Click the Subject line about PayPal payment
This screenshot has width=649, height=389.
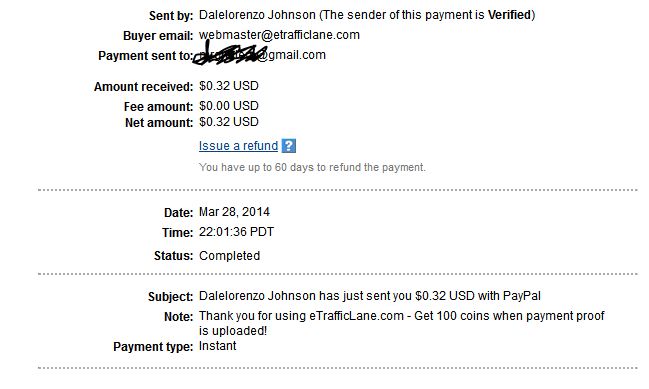click(x=370, y=296)
